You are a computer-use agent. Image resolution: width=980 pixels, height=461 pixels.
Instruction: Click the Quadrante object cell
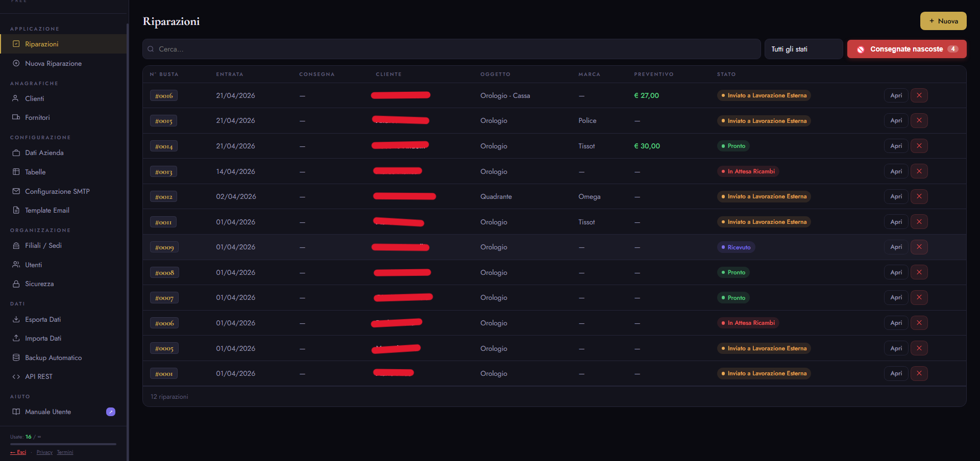[x=496, y=196]
